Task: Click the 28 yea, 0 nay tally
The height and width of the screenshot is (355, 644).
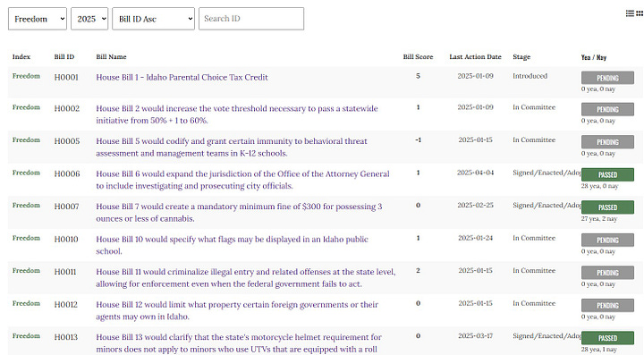Action: point(599,186)
